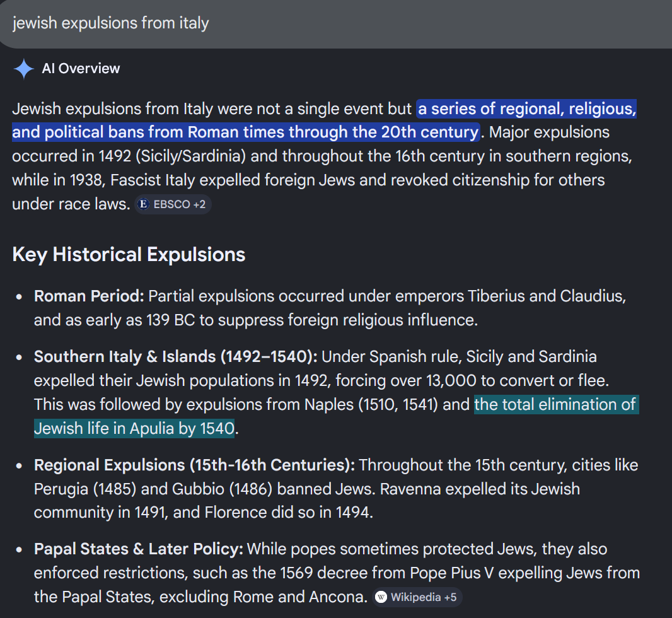Click the '+2' count in the EBSCO chip
Screen dimensions: 672x618
click(199, 204)
